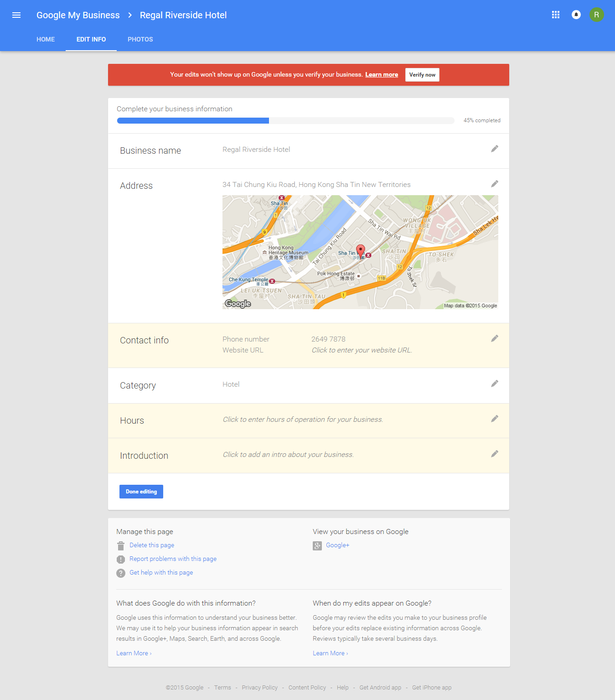Click the trash icon beside Delete this page

(121, 546)
